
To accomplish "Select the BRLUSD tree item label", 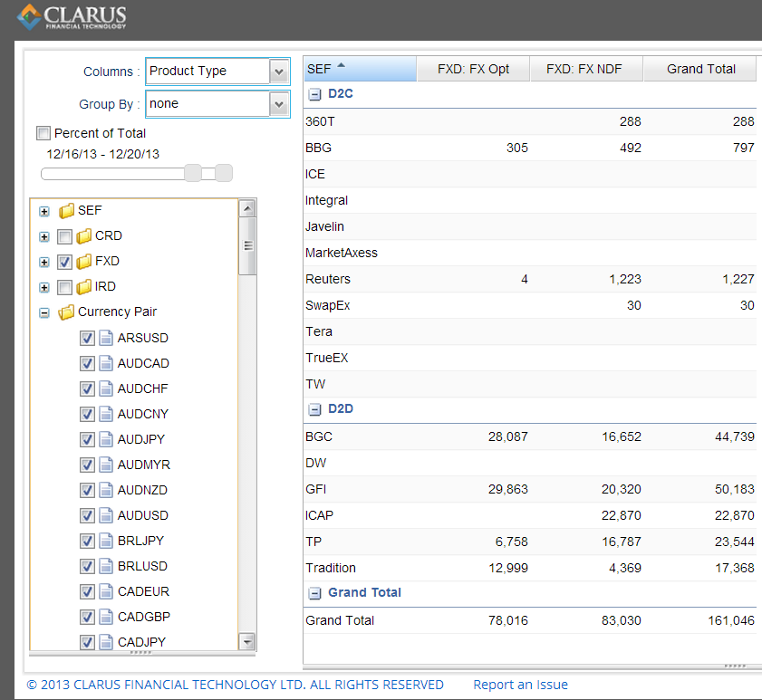I will [142, 566].
